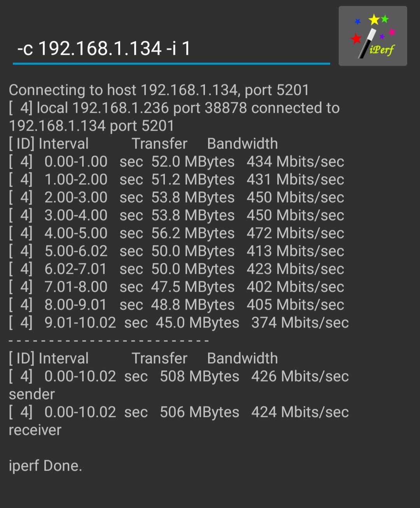
Task: Click the 3.00-4.00 sec 450 Mbits/sec row
Action: pos(177,215)
